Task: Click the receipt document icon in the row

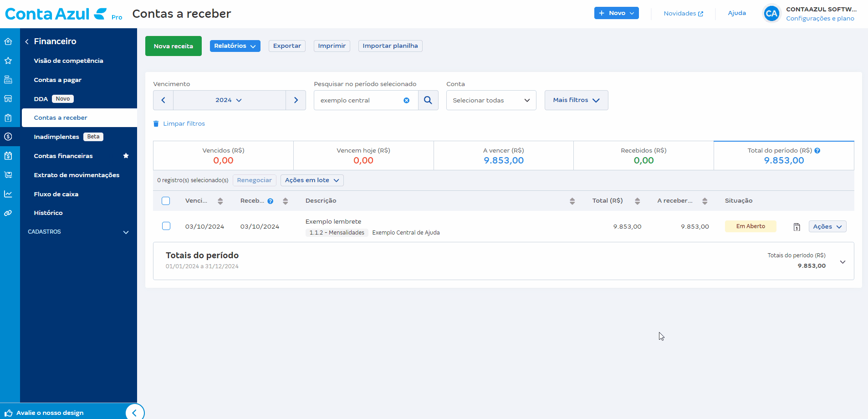Action: click(x=797, y=227)
